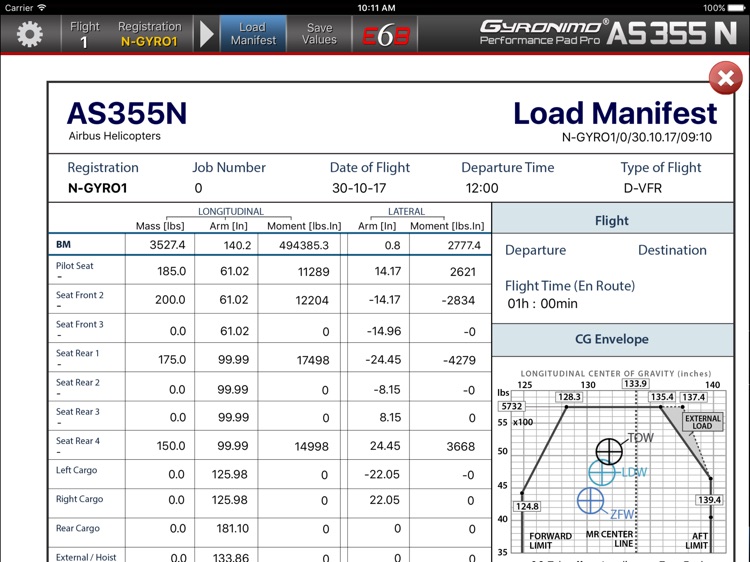The image size is (750, 562).
Task: Tap Seat Front 2 mass 200.0
Action: (170, 300)
